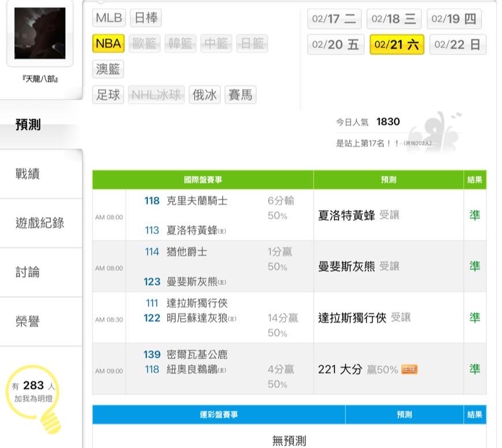Click team 密爾瓦基公鹿
This screenshot has height=448, width=502.
[x=197, y=354]
